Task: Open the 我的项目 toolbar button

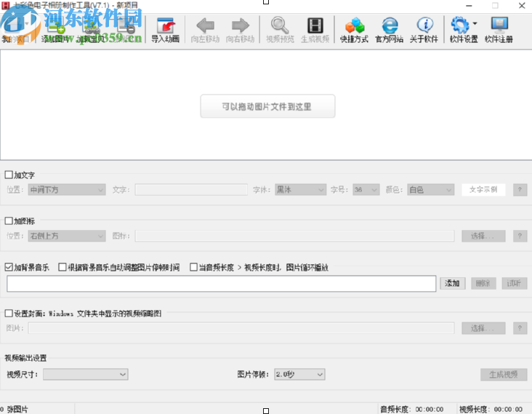Action: (16, 30)
